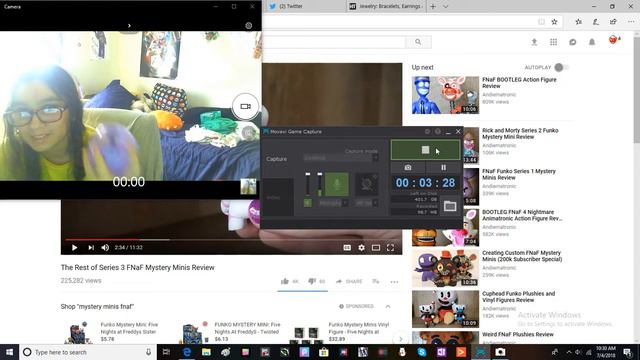Mute the YouTube video volume

coord(105,247)
